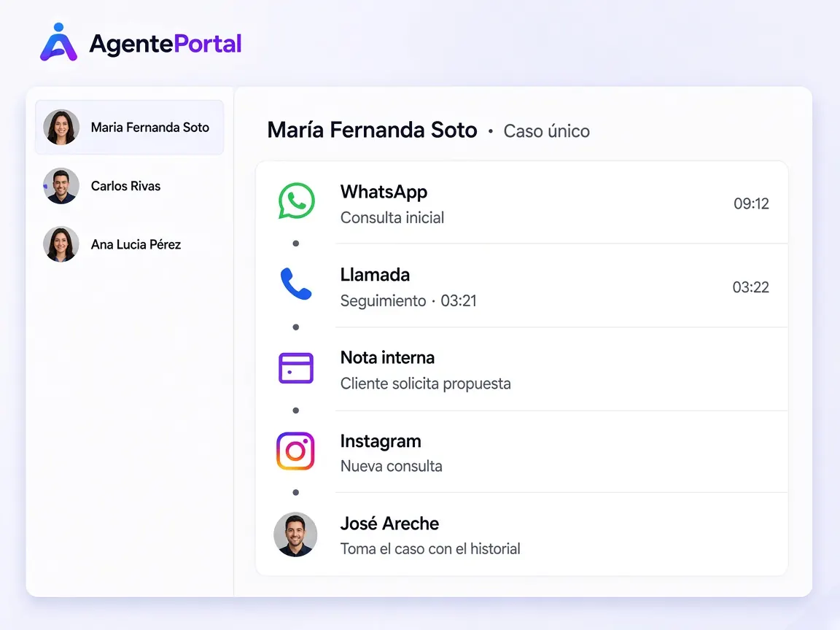The width and height of the screenshot is (840, 630).
Task: Open the WhatsApp entry title
Action: [x=384, y=192]
